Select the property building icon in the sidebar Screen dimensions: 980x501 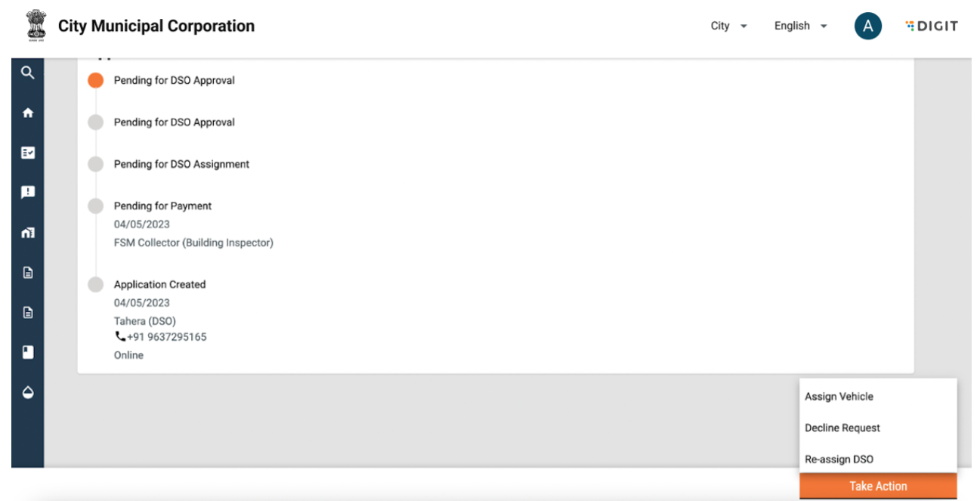pyautogui.click(x=28, y=233)
